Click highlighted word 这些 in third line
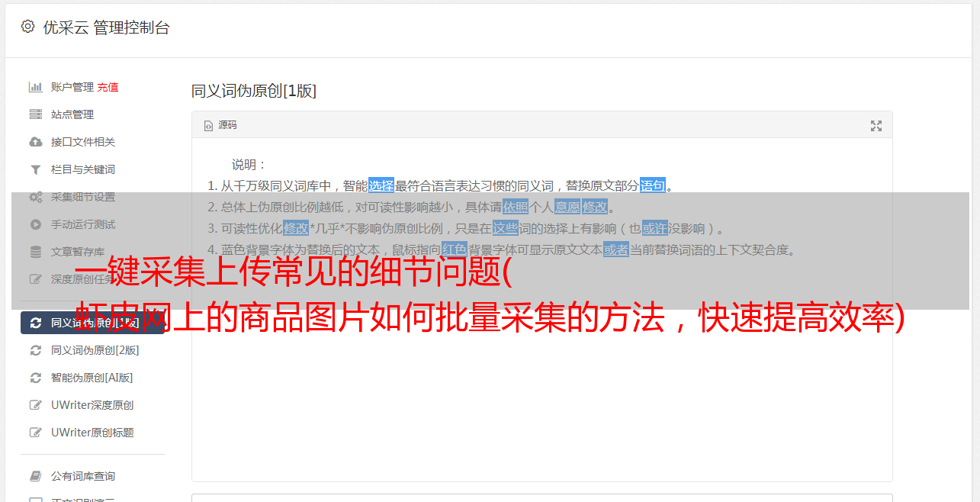Viewport: 980px width, 502px height. 506,228
